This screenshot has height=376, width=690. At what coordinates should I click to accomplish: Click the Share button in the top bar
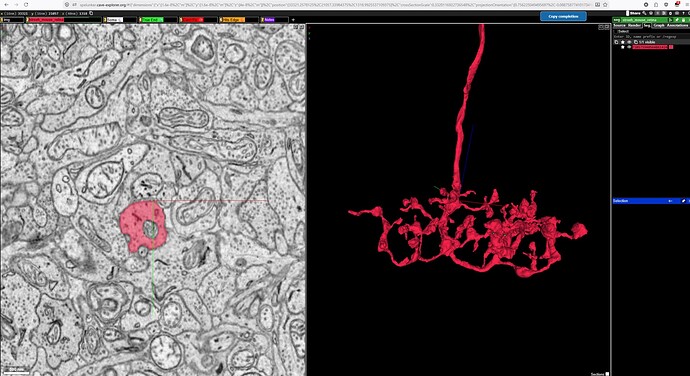pyautogui.click(x=635, y=13)
